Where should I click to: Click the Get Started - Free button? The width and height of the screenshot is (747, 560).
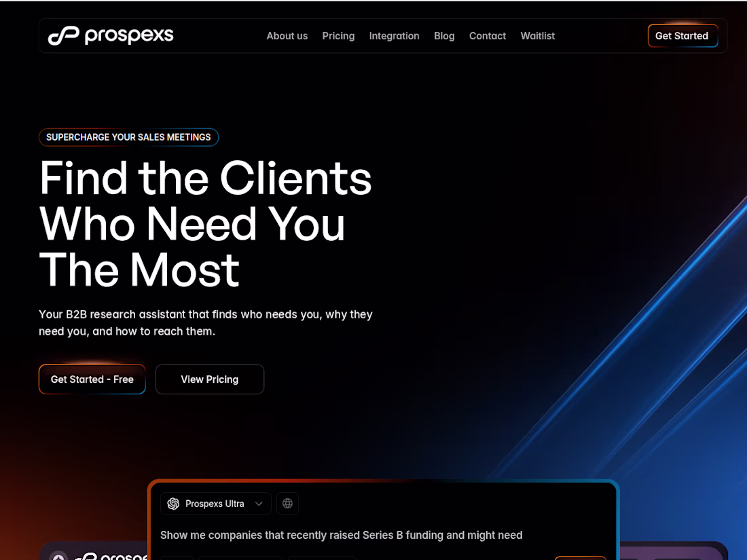92,379
